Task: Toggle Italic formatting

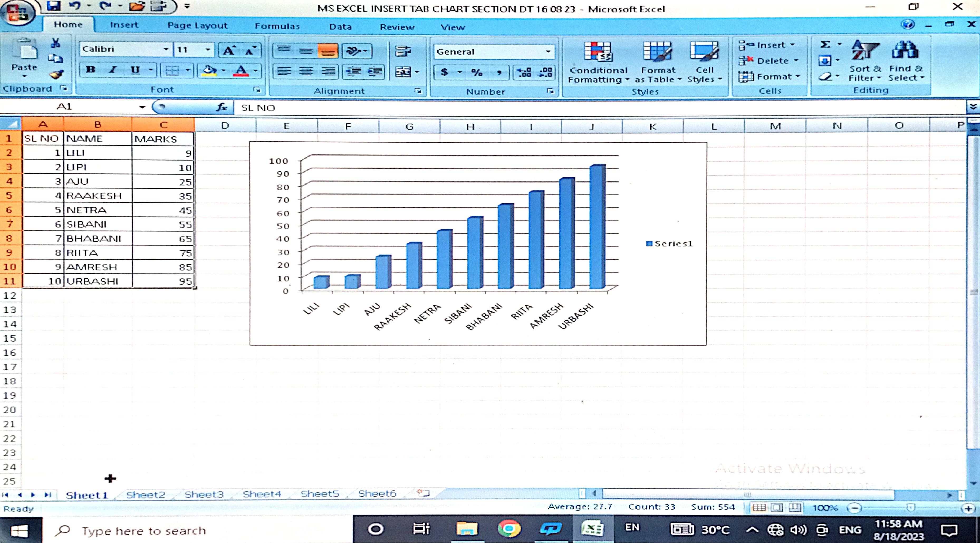Action: click(113, 70)
